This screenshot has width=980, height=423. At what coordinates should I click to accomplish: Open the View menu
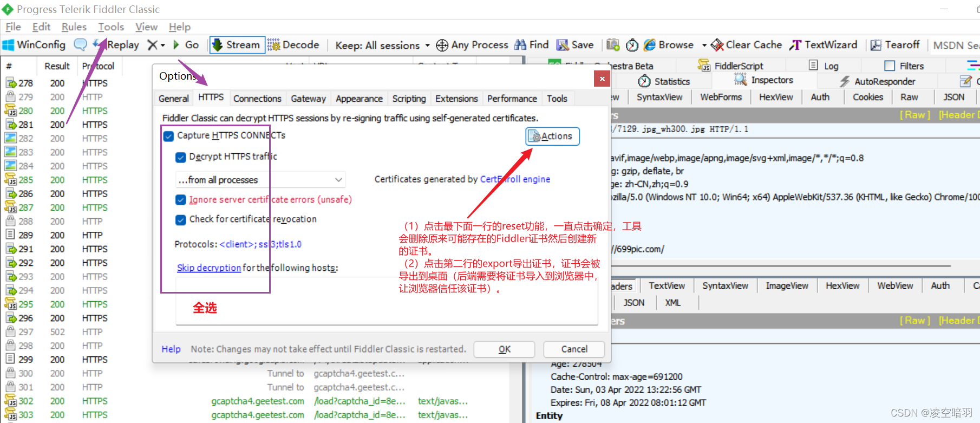pos(146,27)
